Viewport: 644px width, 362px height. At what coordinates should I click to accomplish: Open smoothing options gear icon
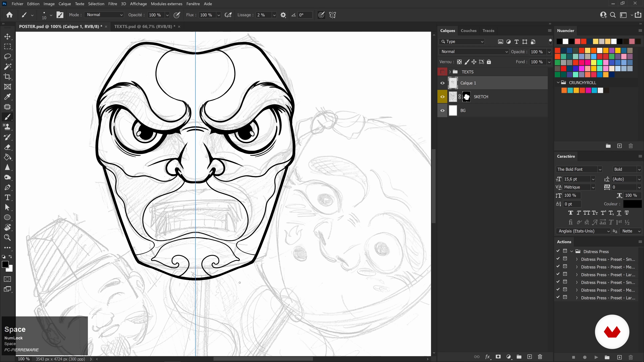pyautogui.click(x=283, y=15)
